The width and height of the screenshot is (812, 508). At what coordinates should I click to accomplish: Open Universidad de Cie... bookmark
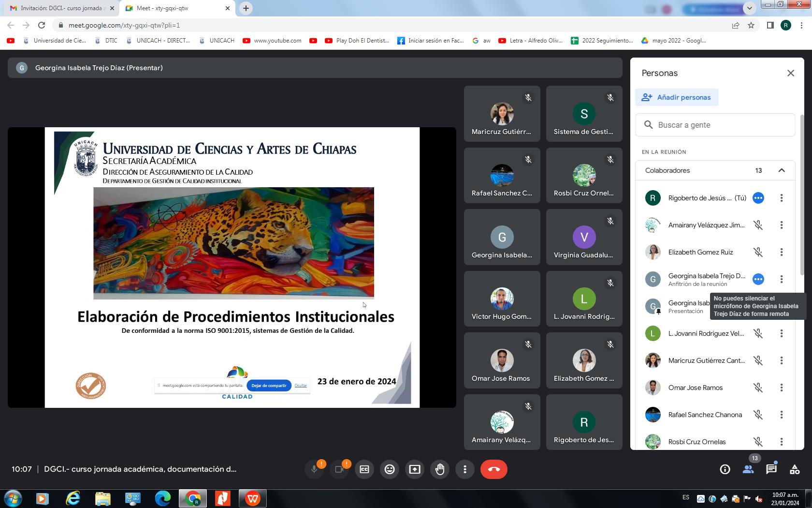point(55,41)
